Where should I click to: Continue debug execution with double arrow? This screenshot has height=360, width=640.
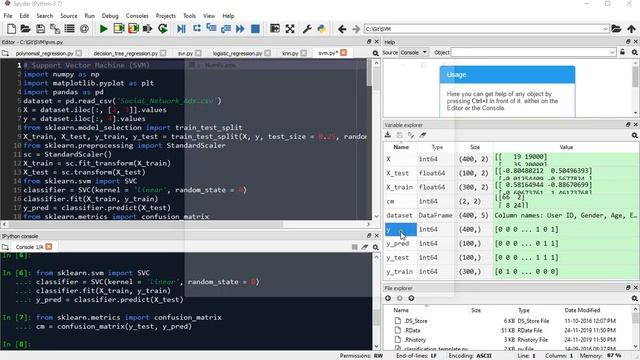point(240,29)
